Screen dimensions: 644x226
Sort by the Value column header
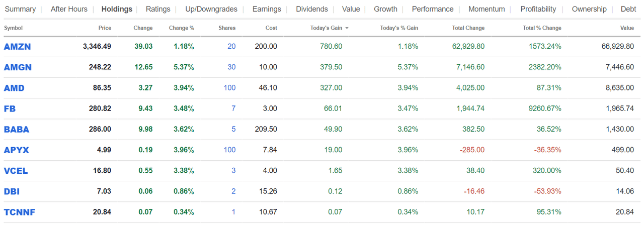coord(627,28)
